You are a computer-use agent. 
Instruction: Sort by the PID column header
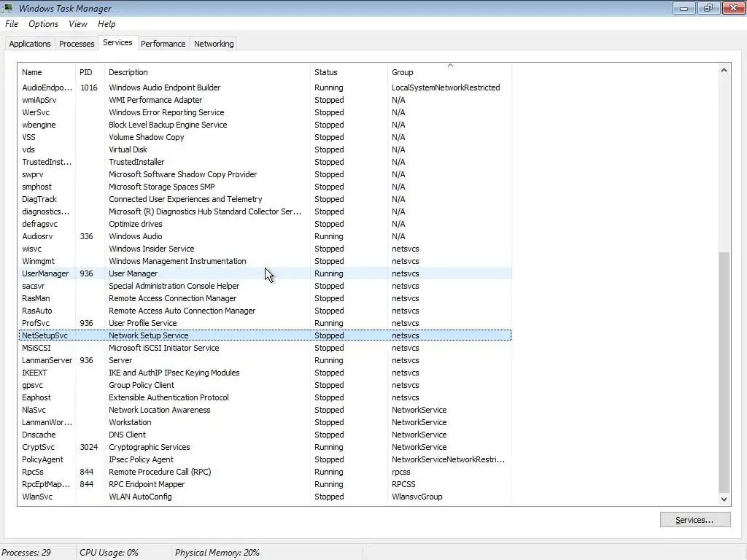(x=90, y=72)
